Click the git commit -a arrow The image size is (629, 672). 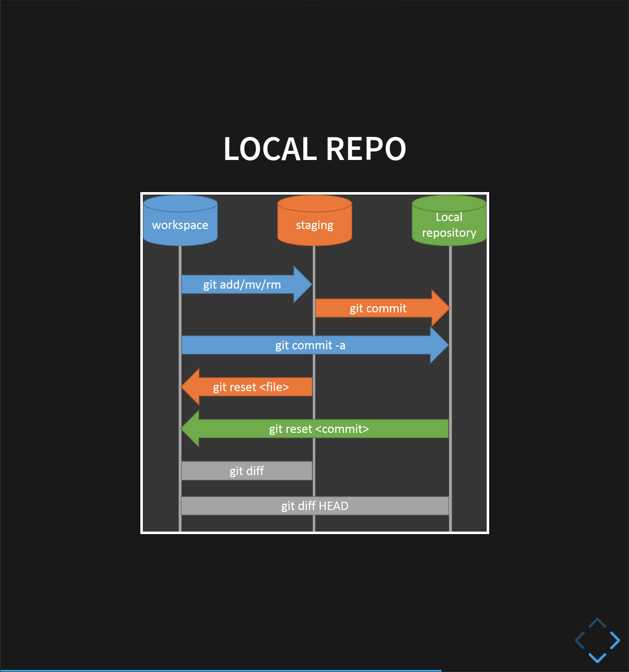[311, 345]
